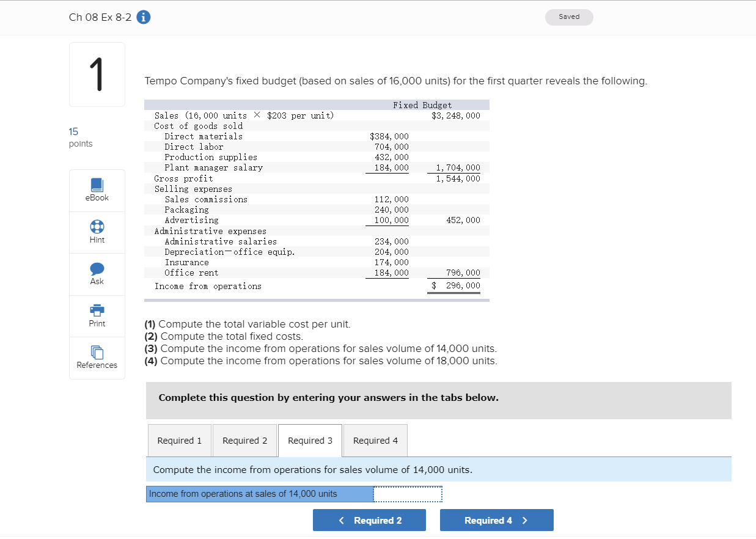This screenshot has height=539, width=756.
Task: Switch to the Required 1 tab
Action: click(x=179, y=440)
